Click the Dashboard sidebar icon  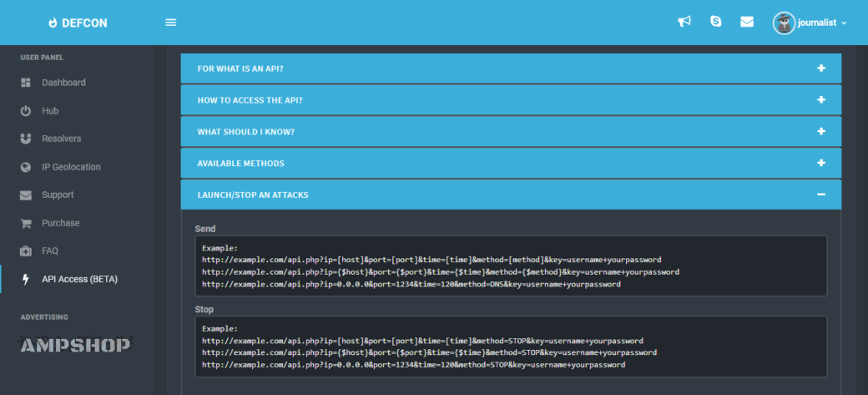pos(26,83)
